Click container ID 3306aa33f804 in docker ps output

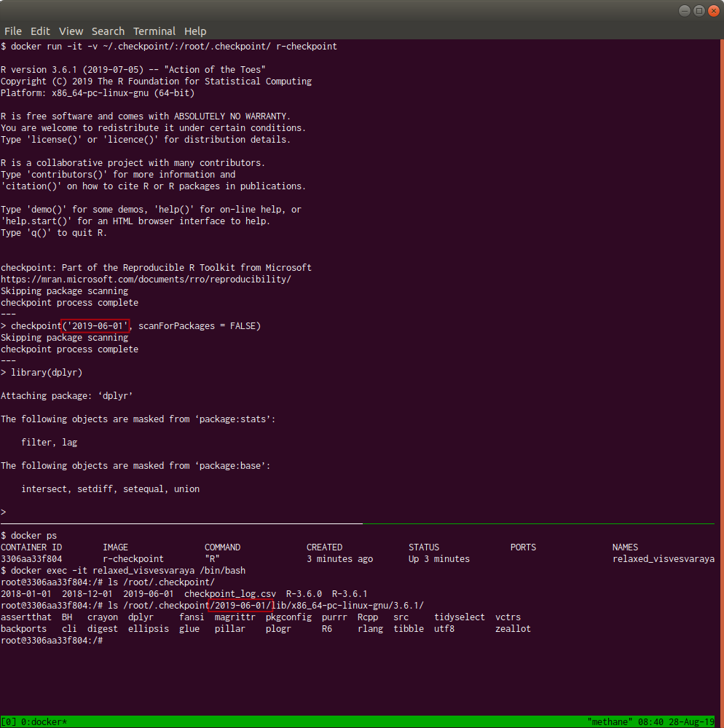click(x=31, y=559)
